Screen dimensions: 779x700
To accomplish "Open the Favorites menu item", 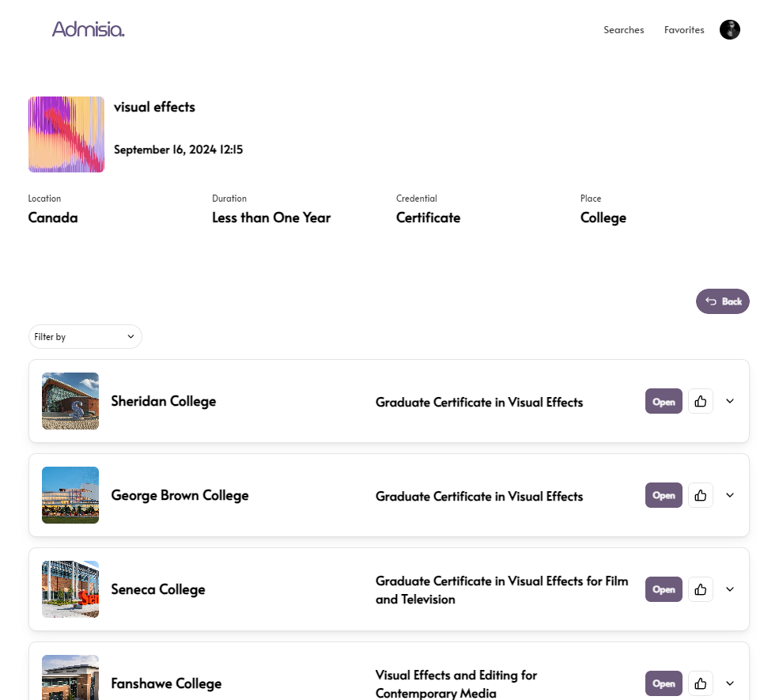I will coord(684,30).
